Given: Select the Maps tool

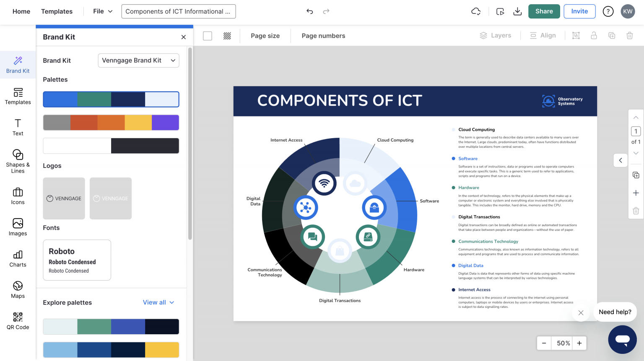Looking at the screenshot, I should point(18,290).
